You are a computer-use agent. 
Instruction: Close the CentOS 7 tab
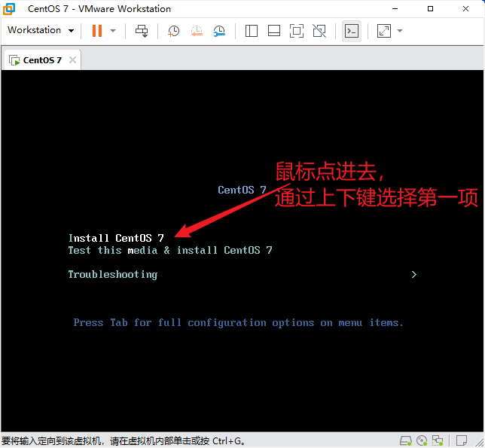73,59
